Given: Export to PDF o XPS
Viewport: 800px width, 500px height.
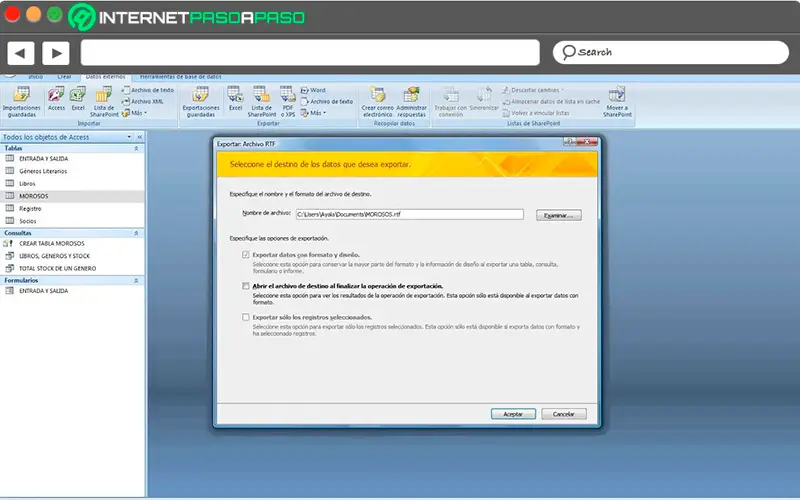Looking at the screenshot, I should tap(288, 102).
